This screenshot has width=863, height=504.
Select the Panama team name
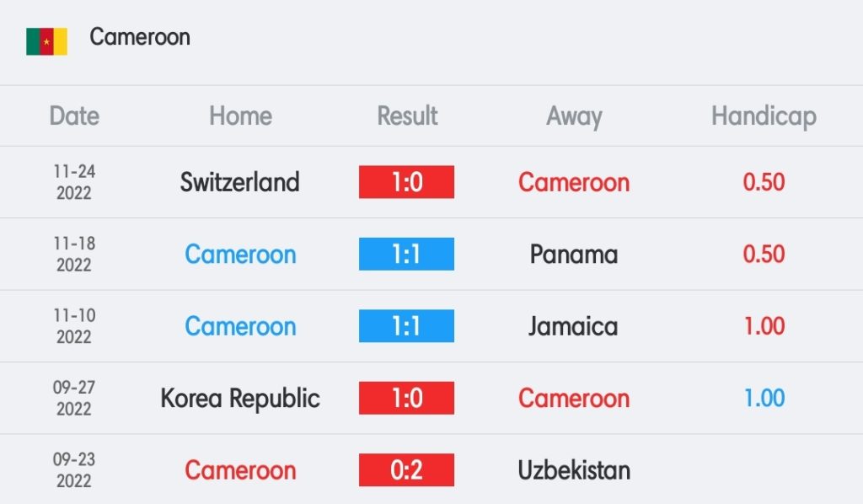[x=574, y=255]
